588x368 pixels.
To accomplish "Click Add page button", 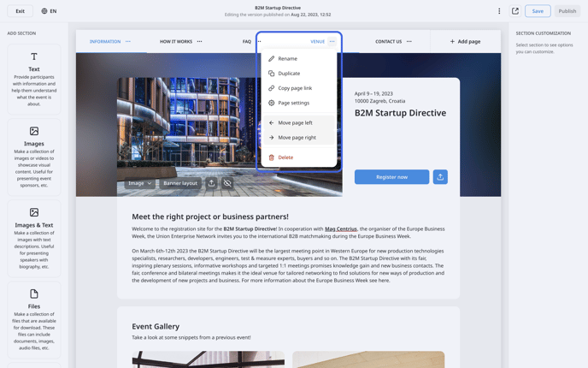I will tap(465, 41).
